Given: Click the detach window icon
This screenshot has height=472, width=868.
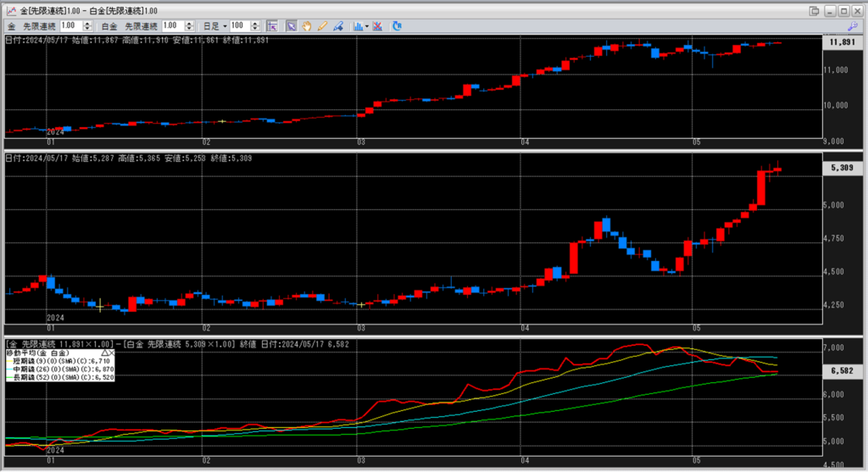Looking at the screenshot, I should click(x=815, y=10).
